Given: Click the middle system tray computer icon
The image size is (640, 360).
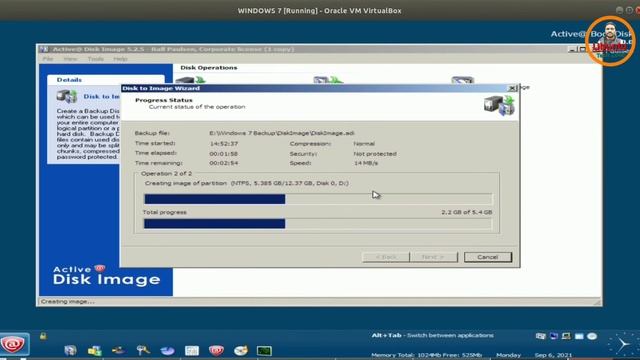Looking at the screenshot, I should coord(566,336).
